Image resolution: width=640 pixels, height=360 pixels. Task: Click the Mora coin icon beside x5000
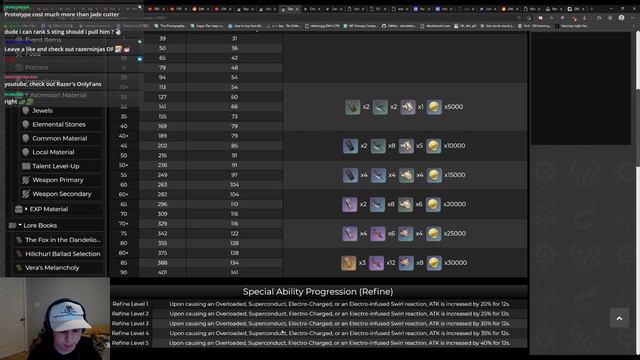tap(434, 107)
